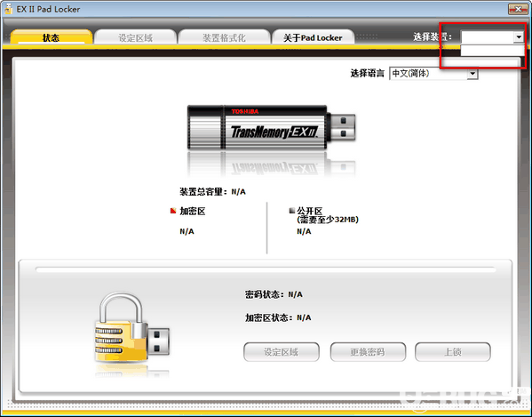Click the gray 公开区 legend marker
Viewport: 532px width, 417px height.
(x=291, y=211)
